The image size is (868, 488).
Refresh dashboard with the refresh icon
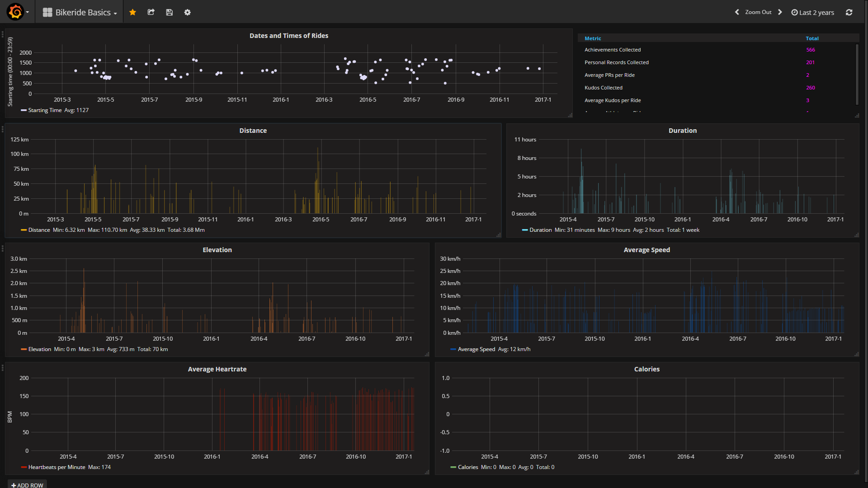849,12
